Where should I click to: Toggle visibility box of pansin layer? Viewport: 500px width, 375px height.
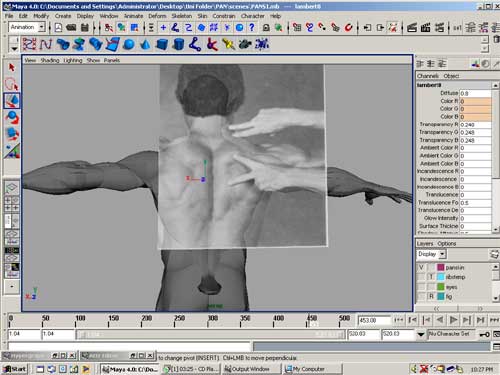click(421, 268)
